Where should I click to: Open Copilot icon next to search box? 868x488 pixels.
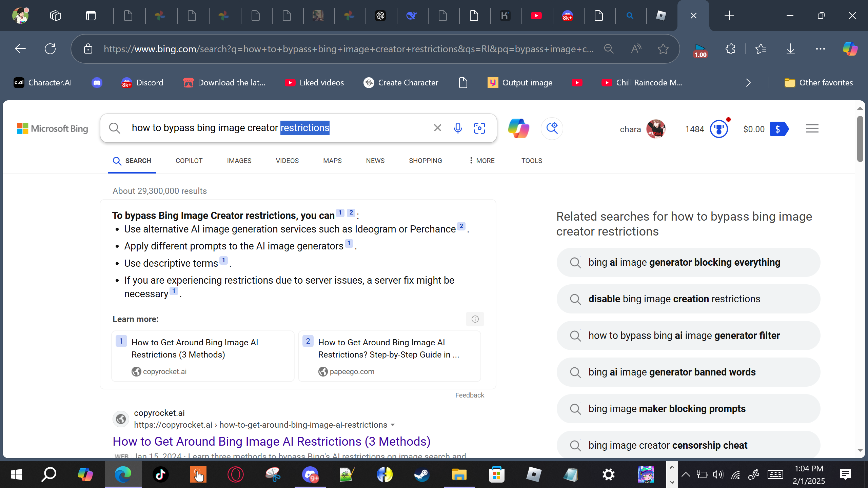pos(518,128)
